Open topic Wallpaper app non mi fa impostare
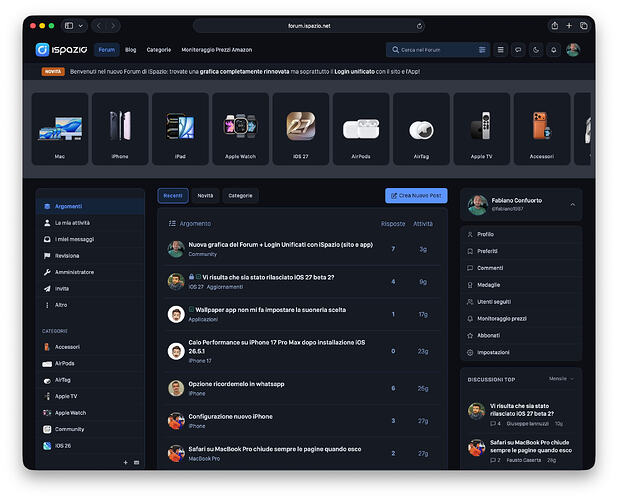Viewport: 617px width, 500px height. (270, 310)
